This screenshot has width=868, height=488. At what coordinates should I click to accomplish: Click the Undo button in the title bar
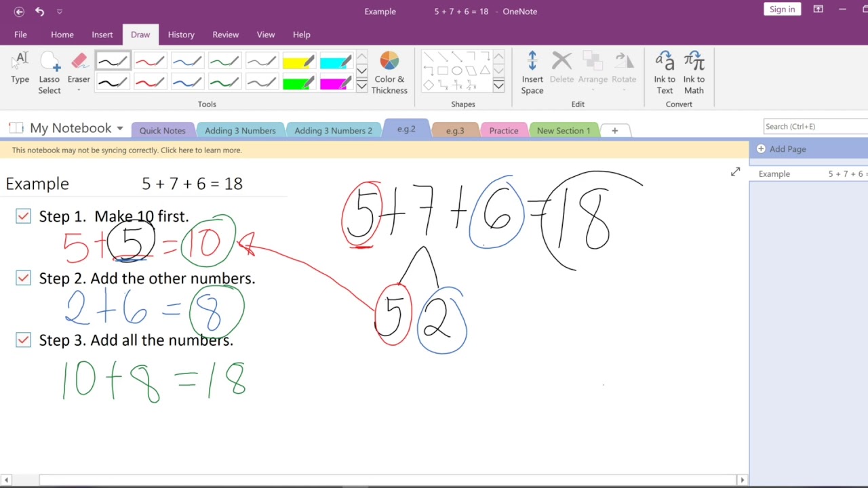point(39,12)
